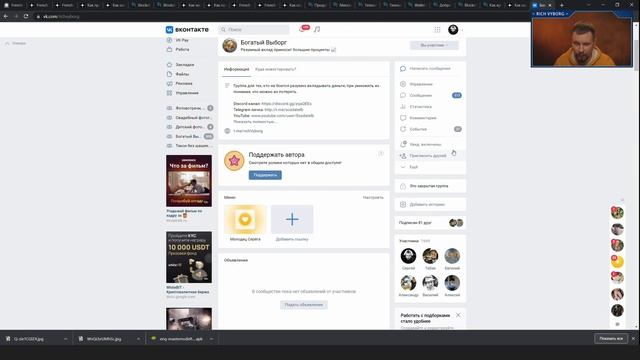Screen dimensions: 640x360
Task: Open the music note icon in header
Action: click(317, 29)
